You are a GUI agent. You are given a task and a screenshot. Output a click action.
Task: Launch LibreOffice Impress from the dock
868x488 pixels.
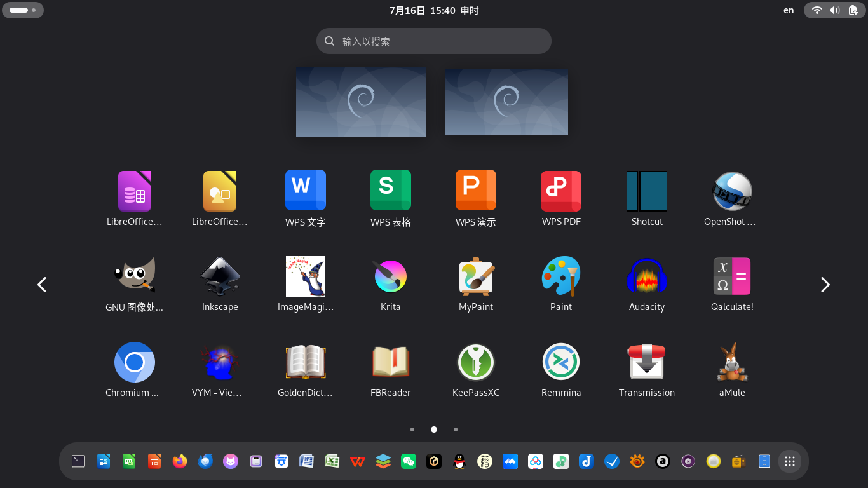pyautogui.click(x=154, y=461)
